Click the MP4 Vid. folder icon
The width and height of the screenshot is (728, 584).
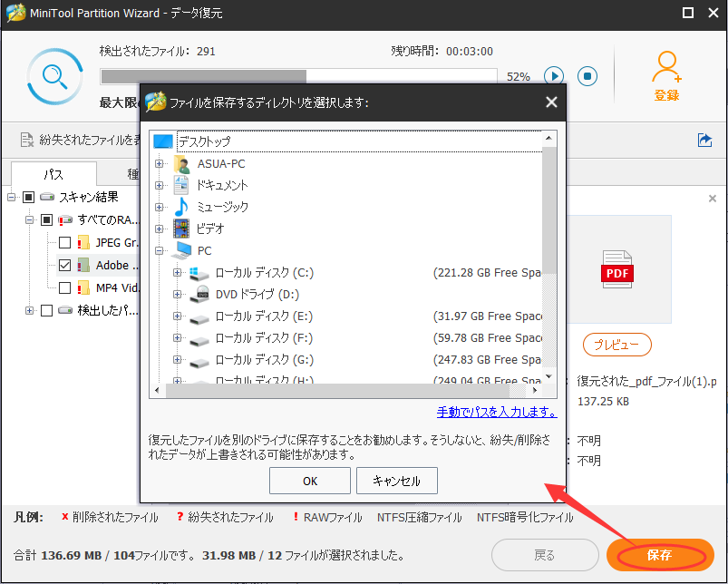click(x=83, y=287)
